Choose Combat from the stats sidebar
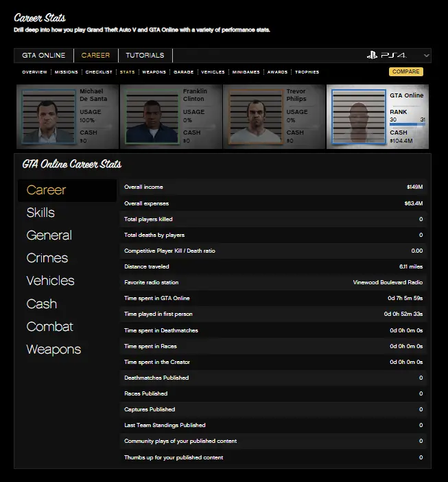This screenshot has height=482, width=448. click(49, 327)
